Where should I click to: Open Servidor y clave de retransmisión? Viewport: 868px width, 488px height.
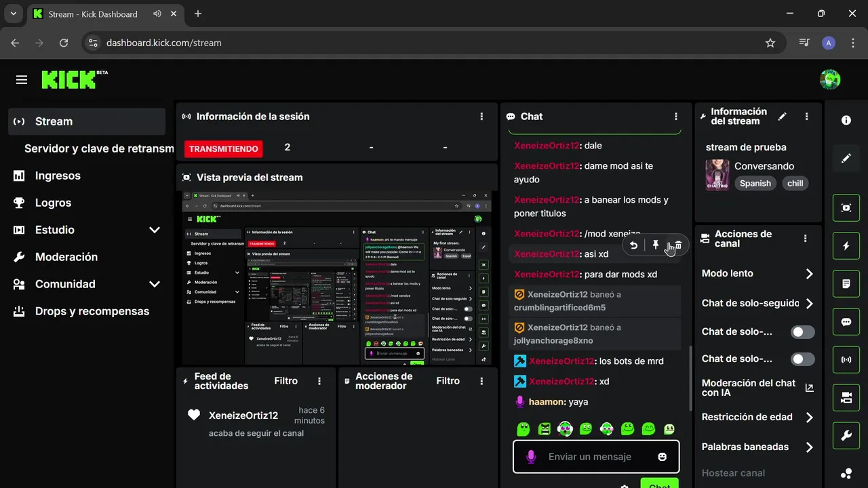[99, 148]
